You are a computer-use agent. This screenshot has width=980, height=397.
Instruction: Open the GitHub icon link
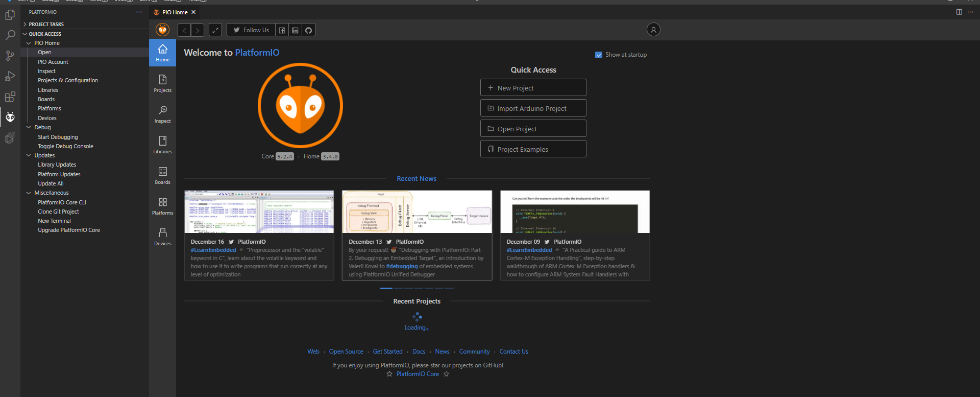(x=308, y=30)
